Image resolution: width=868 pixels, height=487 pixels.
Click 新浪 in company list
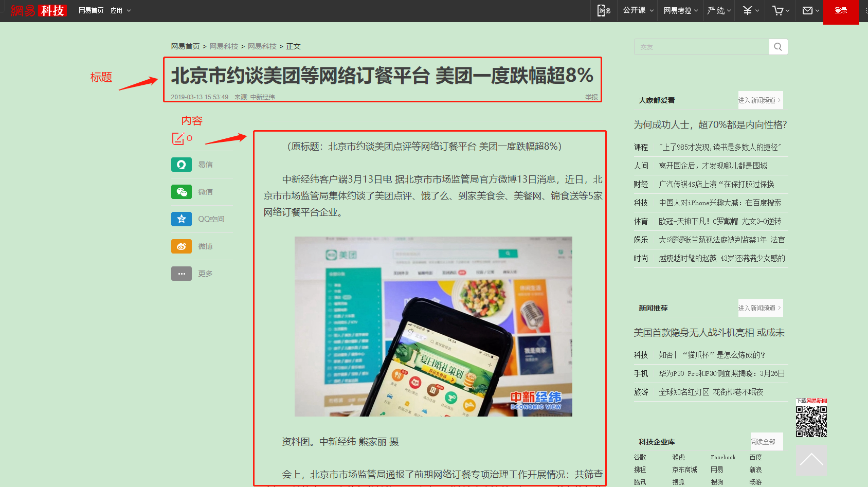pyautogui.click(x=755, y=470)
